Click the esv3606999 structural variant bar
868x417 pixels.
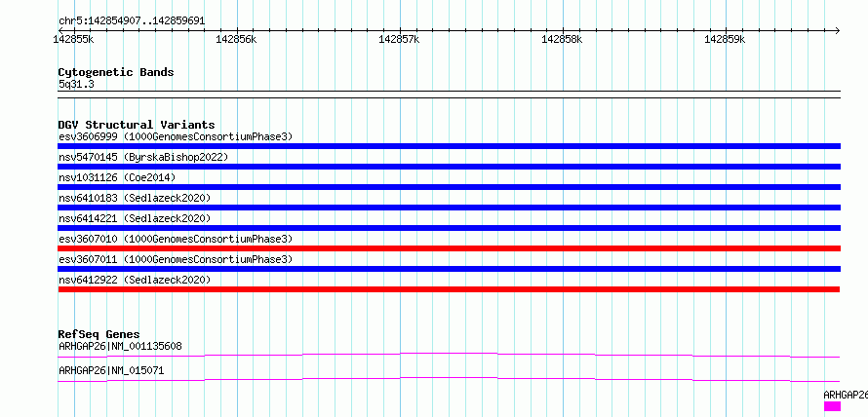[x=449, y=146]
